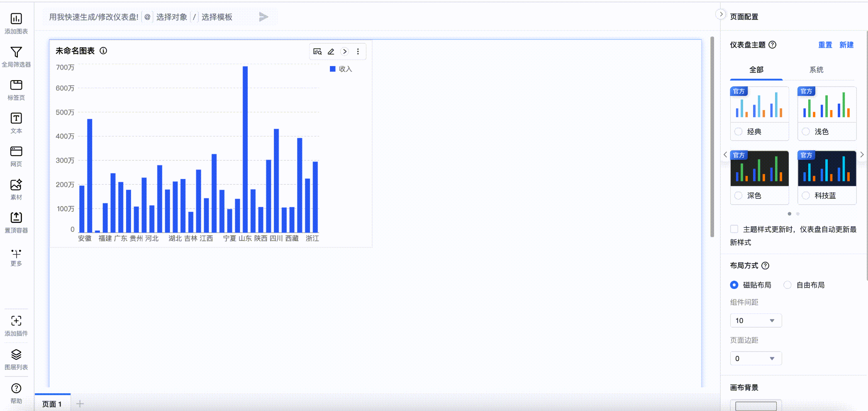Screen dimensions: 868x411
Task: Click the edit pencil icon on chart
Action: 331,51
